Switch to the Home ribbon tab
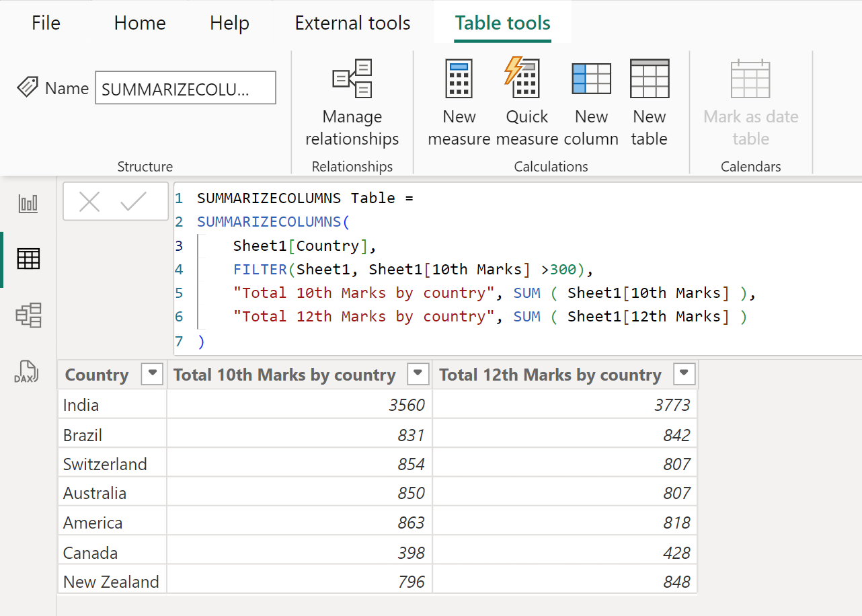Viewport: 862px width, 616px height. 139,22
